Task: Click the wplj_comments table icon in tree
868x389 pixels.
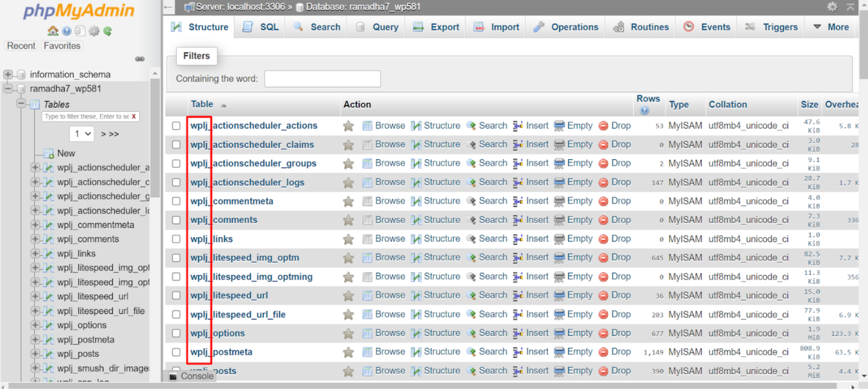Action: tap(49, 239)
